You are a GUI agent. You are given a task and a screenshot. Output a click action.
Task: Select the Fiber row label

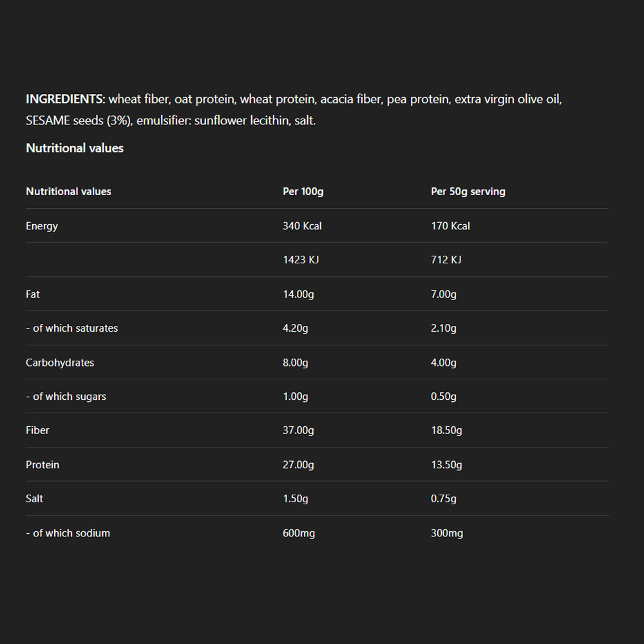coord(37,430)
